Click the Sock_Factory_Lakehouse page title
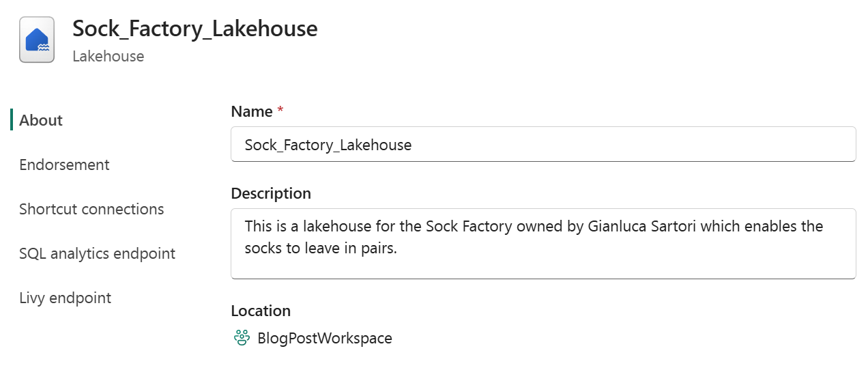This screenshot has width=868, height=368. [195, 29]
